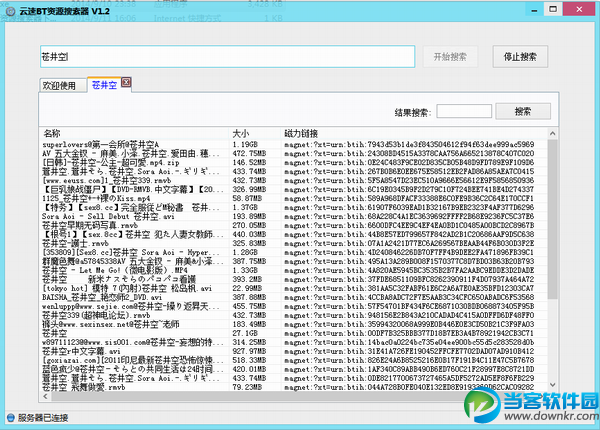Click magnet link starting btih:1AF340C89ABB
This screenshot has width=600, height=430.
(409, 369)
